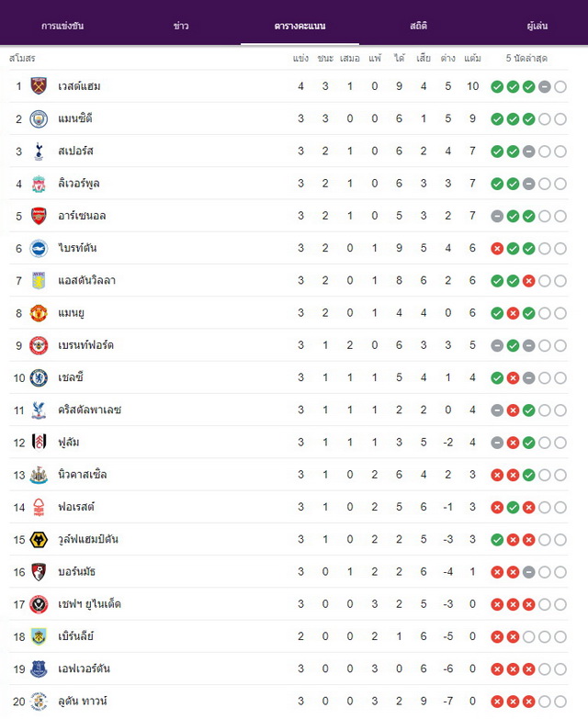The width and height of the screenshot is (588, 719).
Task: Open the สถิติ tab
Action: click(418, 26)
